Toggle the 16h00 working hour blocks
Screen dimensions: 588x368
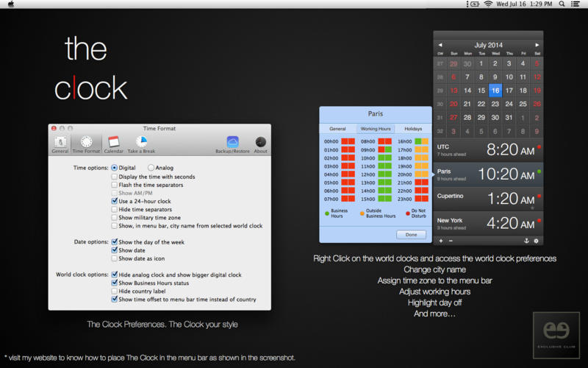pos(421,141)
